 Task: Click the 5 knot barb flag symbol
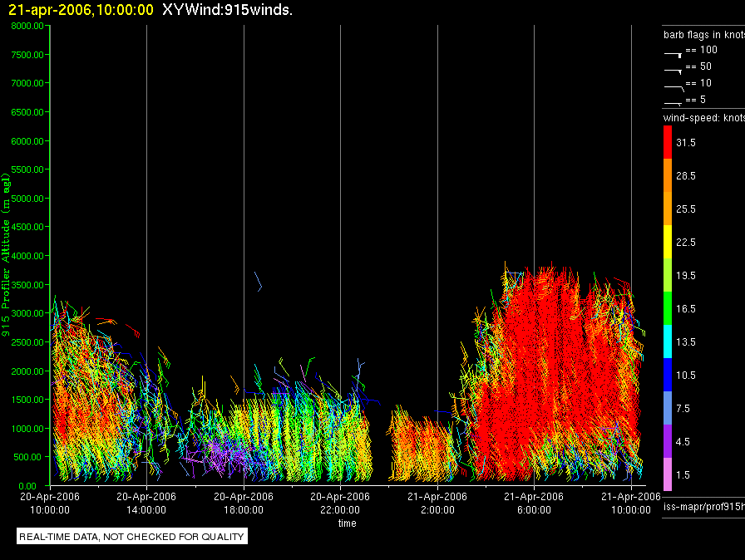(673, 103)
